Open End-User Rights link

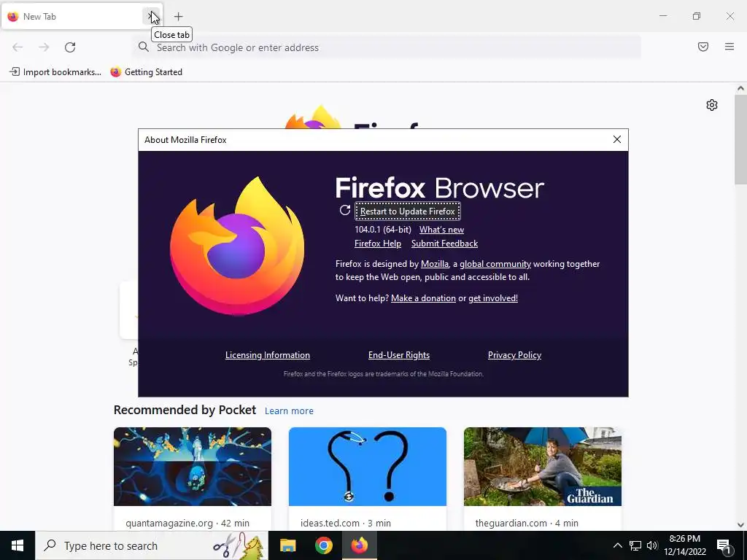pos(399,355)
